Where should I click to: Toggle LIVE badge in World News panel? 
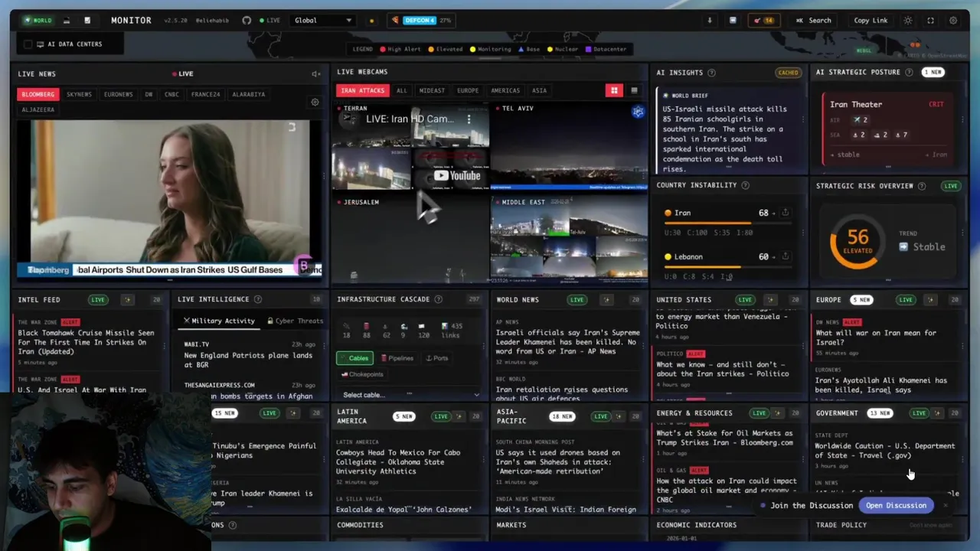click(x=577, y=299)
